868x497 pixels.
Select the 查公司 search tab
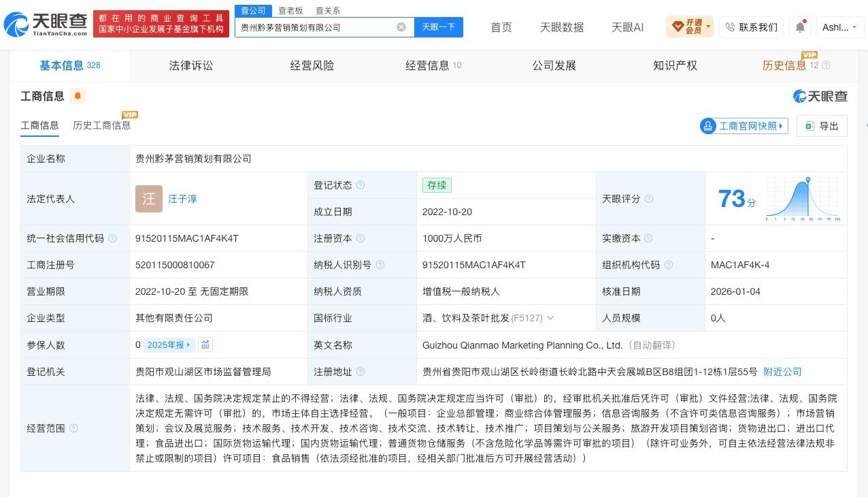253,11
